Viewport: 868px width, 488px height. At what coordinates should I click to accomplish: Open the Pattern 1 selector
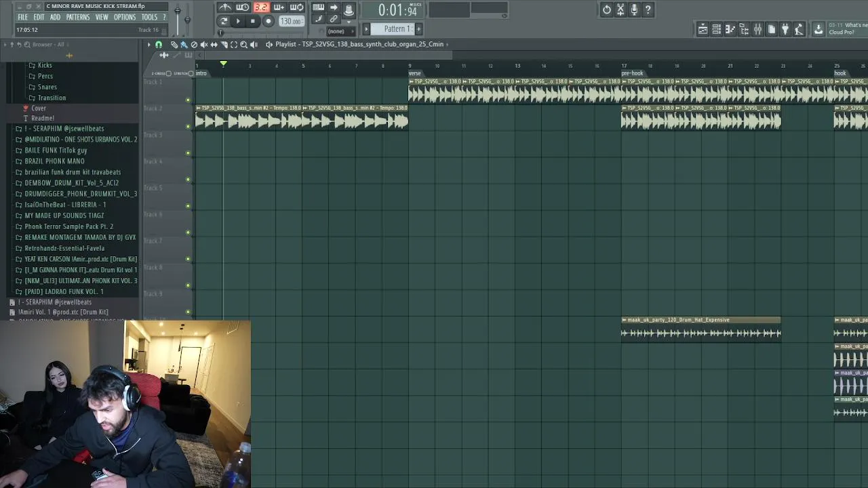click(393, 29)
